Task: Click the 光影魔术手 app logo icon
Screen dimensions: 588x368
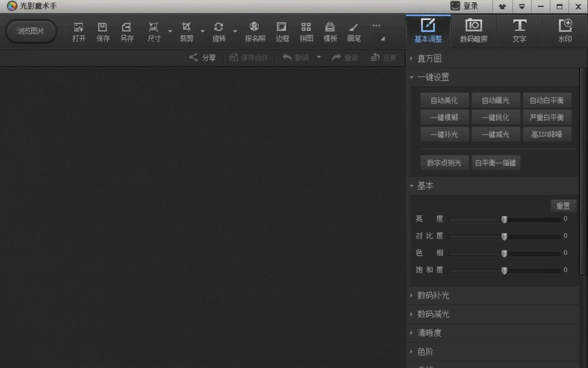Action: pyautogui.click(x=12, y=6)
